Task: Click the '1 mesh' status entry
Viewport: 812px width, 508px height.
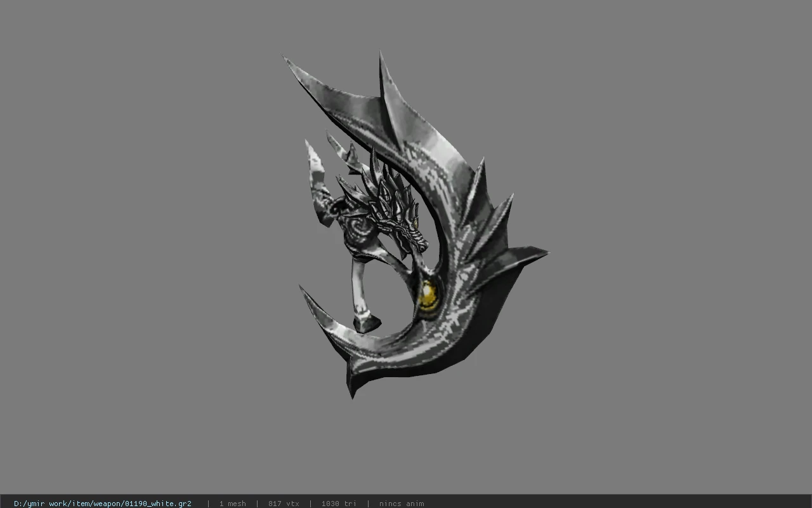Action: pos(232,504)
